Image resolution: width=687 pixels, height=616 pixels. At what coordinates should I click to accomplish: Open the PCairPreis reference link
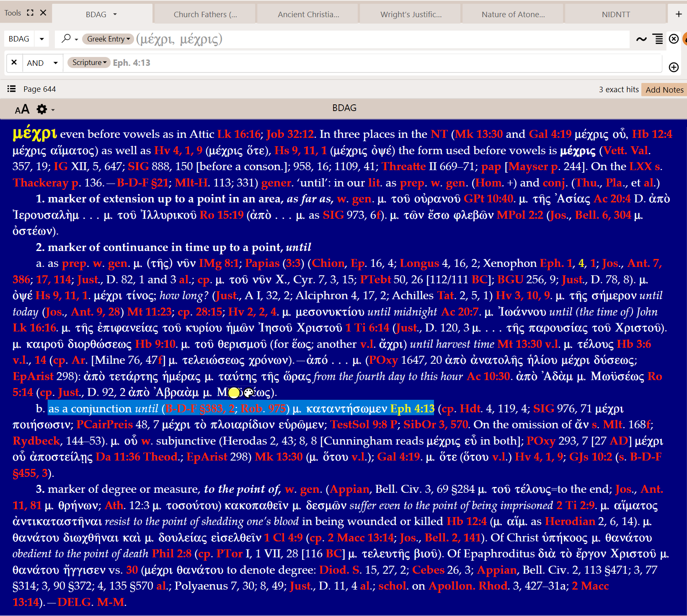[x=105, y=424]
